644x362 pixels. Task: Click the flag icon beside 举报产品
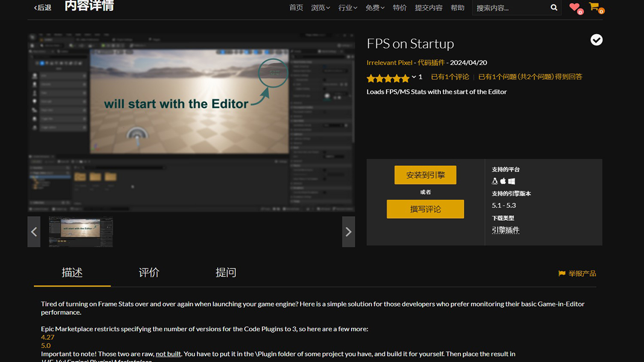pos(561,274)
